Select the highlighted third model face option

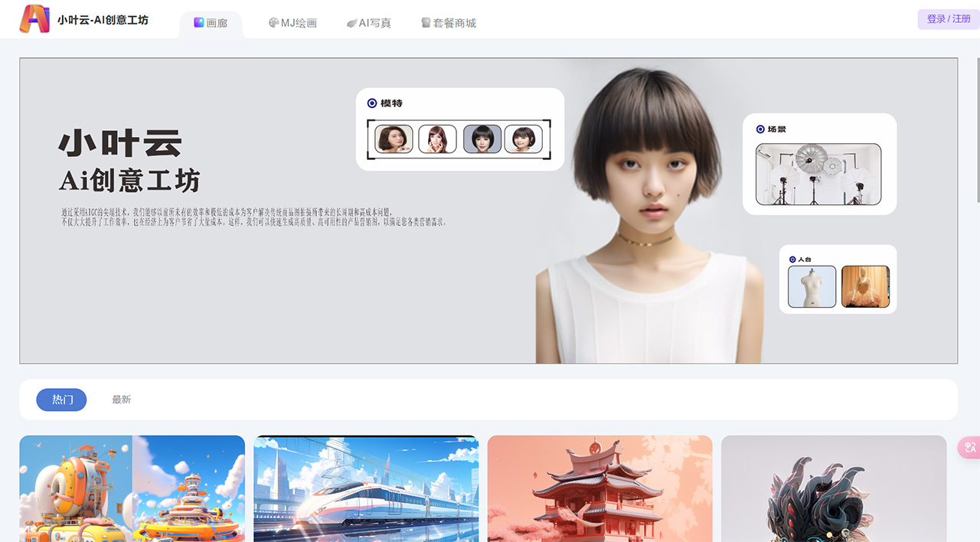click(483, 139)
